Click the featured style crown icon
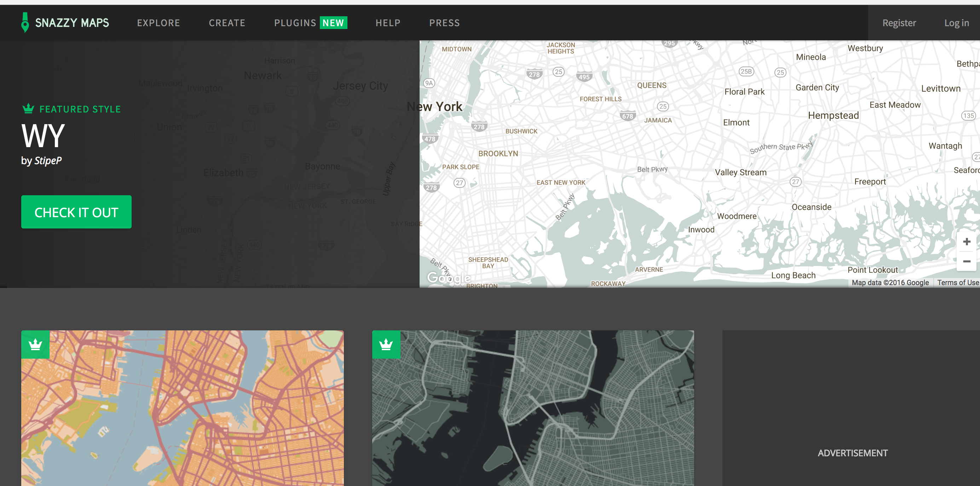 tap(29, 109)
